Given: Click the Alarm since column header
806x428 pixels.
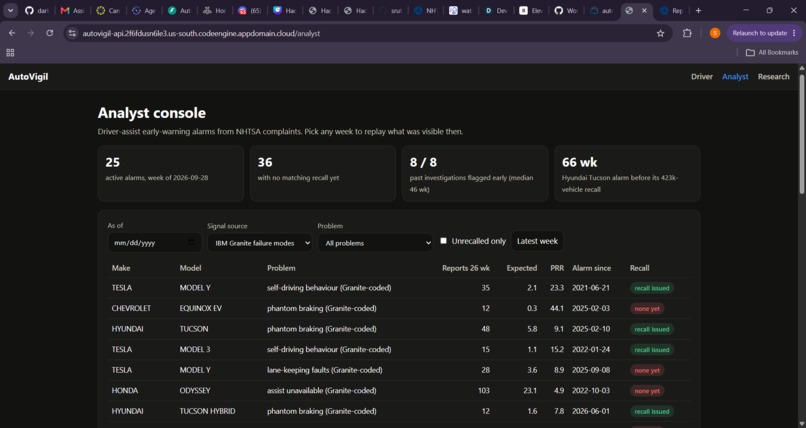Looking at the screenshot, I should coord(592,268).
